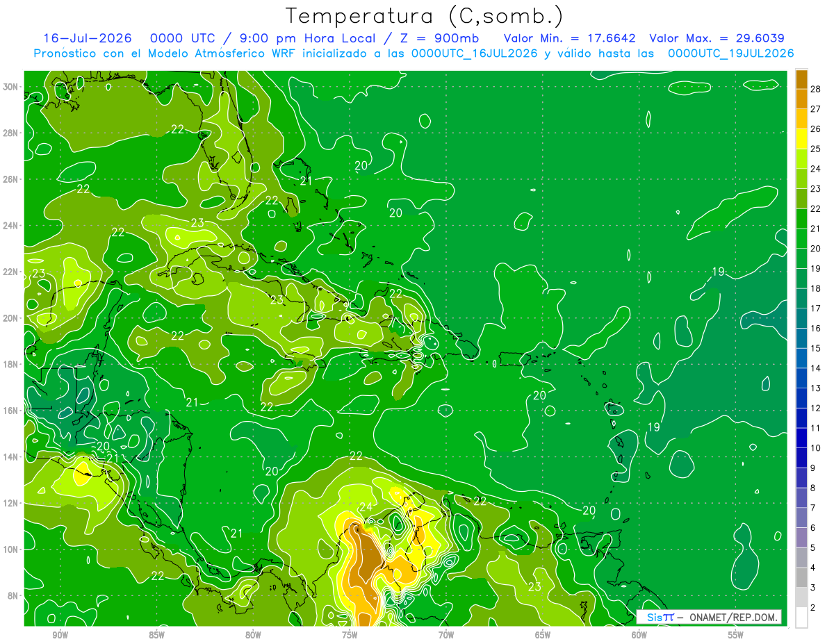Click the latitude axis label "12N"

click(11, 503)
